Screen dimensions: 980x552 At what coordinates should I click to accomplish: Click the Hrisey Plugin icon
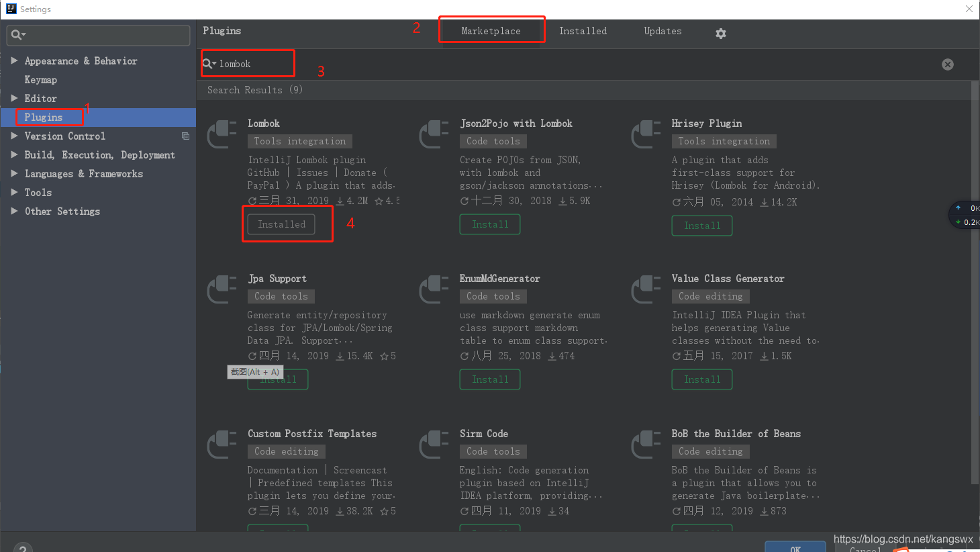pyautogui.click(x=646, y=134)
